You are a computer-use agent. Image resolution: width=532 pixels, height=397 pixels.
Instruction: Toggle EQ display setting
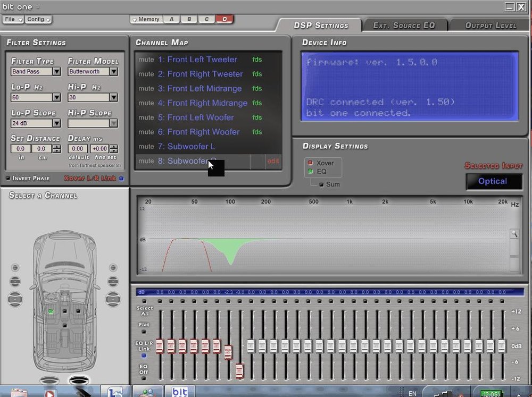[310, 171]
